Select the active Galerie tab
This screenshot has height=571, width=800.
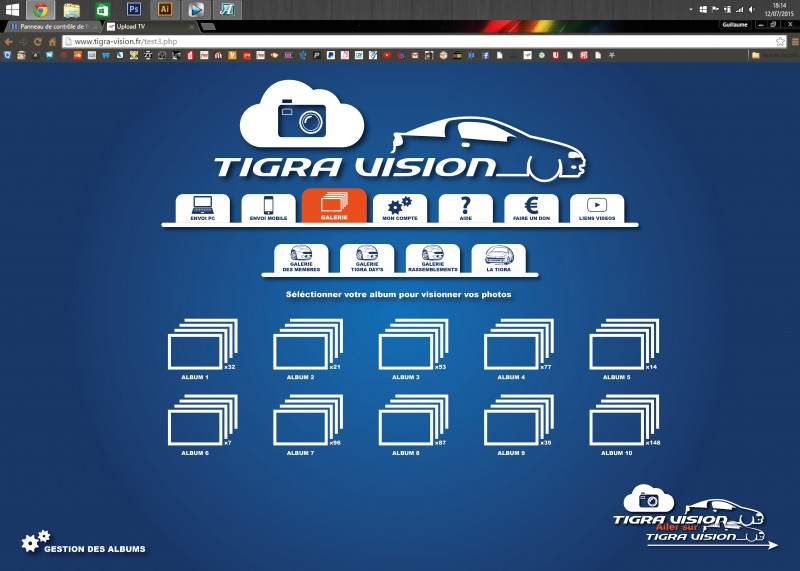coord(334,206)
